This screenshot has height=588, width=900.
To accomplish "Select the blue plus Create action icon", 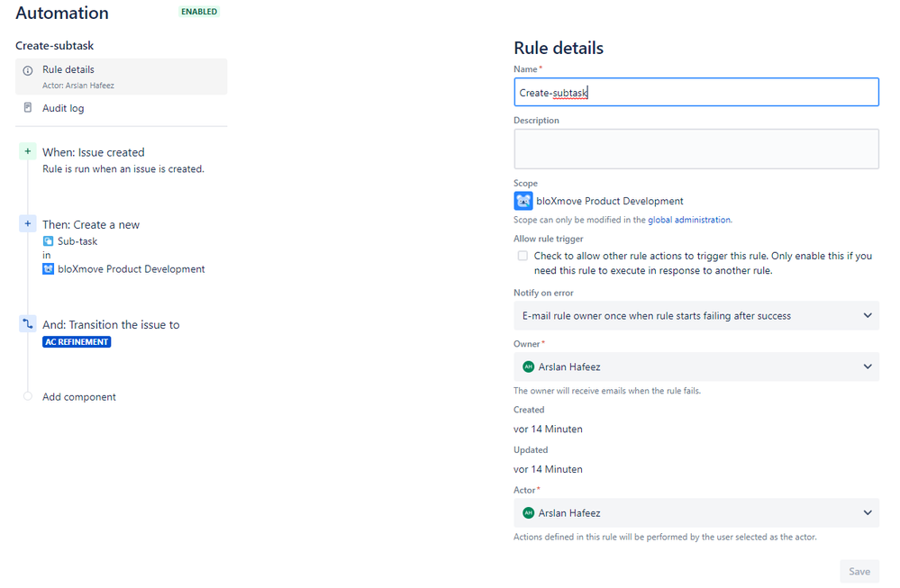I will 28,223.
